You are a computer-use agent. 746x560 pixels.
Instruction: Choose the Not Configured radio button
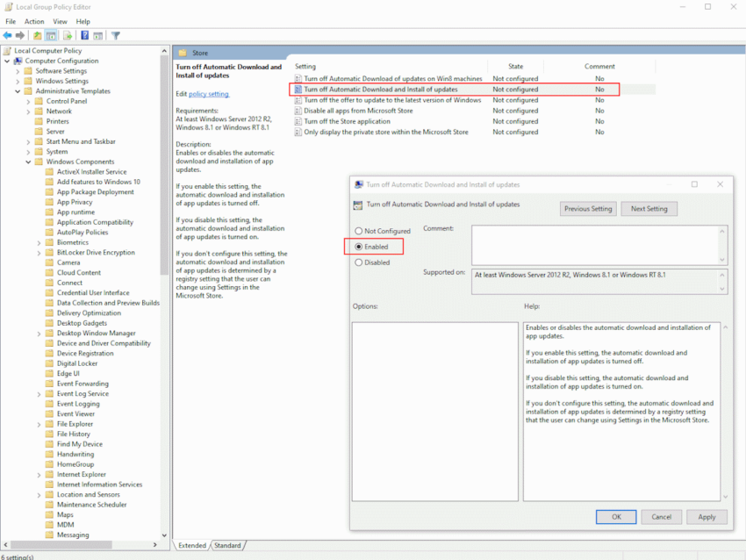coord(358,230)
